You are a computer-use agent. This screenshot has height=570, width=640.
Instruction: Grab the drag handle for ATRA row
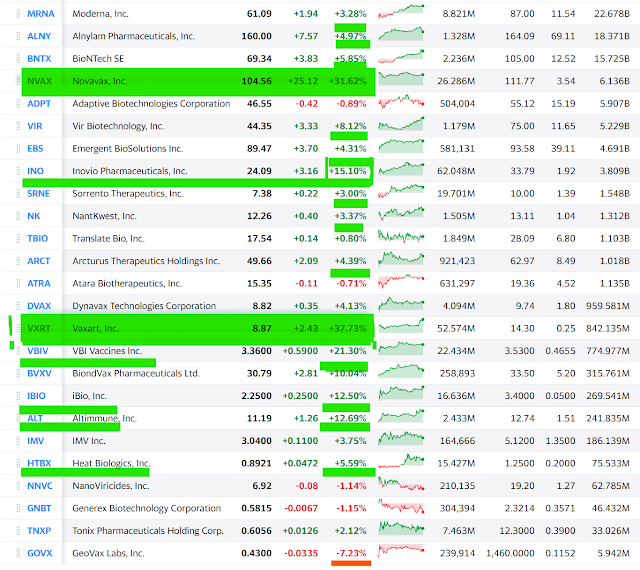tap(18, 283)
